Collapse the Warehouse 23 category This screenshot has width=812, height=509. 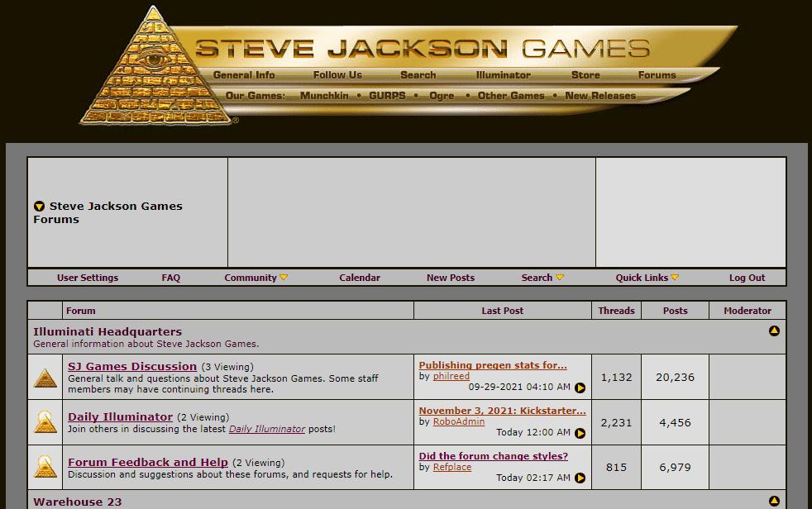coord(774,501)
